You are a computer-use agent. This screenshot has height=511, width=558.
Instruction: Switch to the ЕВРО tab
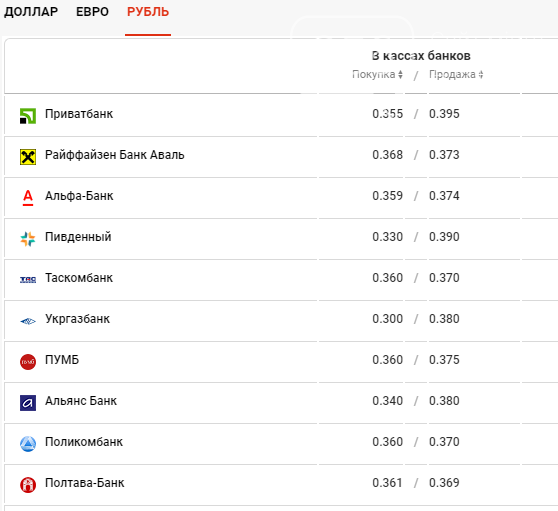tap(92, 12)
